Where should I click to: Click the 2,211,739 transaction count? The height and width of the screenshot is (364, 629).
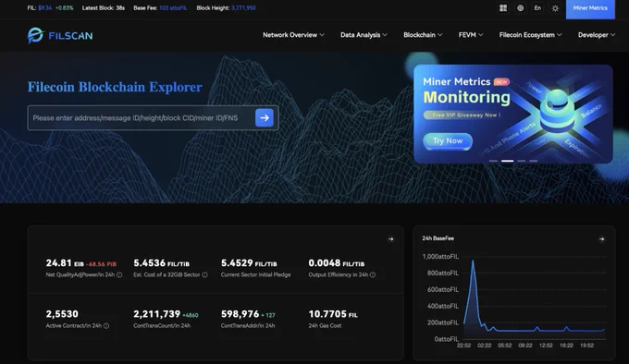click(157, 314)
